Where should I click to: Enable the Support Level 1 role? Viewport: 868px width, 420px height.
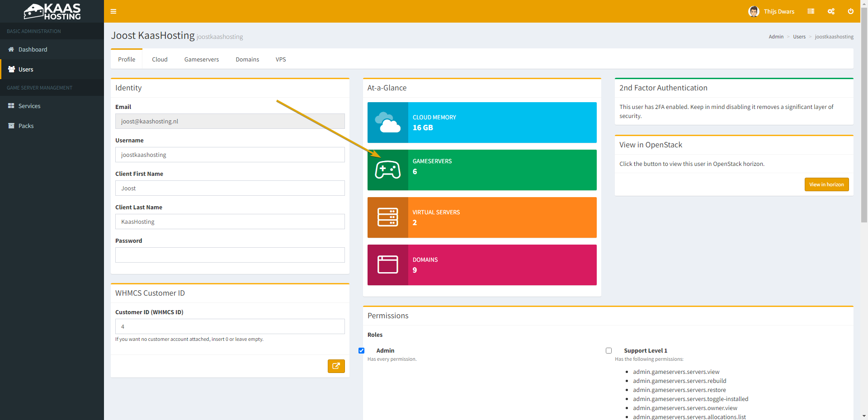click(609, 351)
